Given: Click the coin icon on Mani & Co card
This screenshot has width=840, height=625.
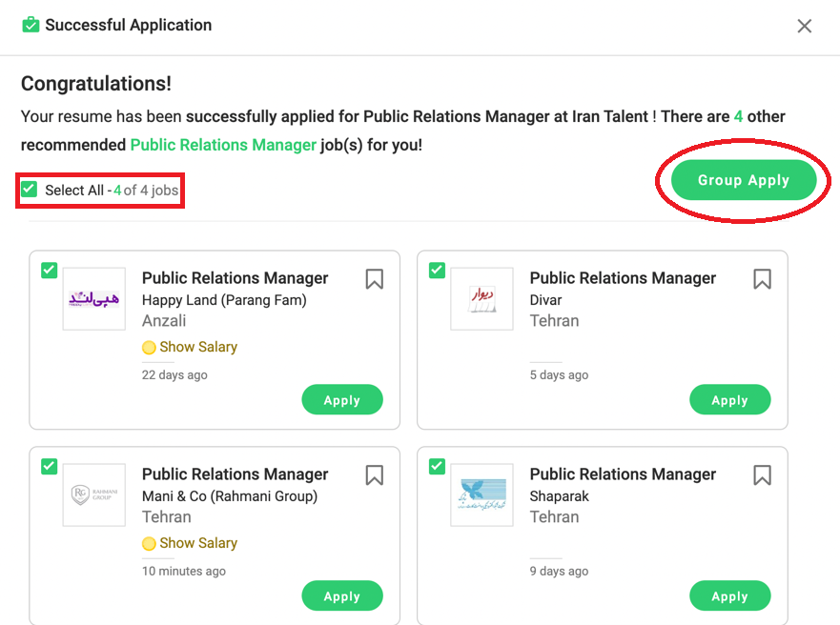Looking at the screenshot, I should click(x=149, y=544).
